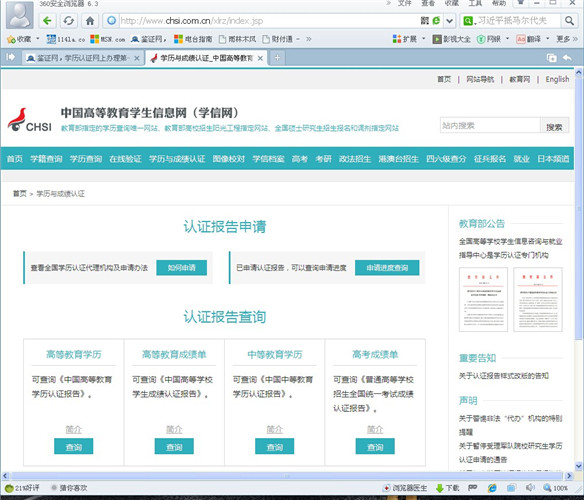Expand the 扩展 dropdown arrow
This screenshot has height=500, width=584.
pos(423,39)
